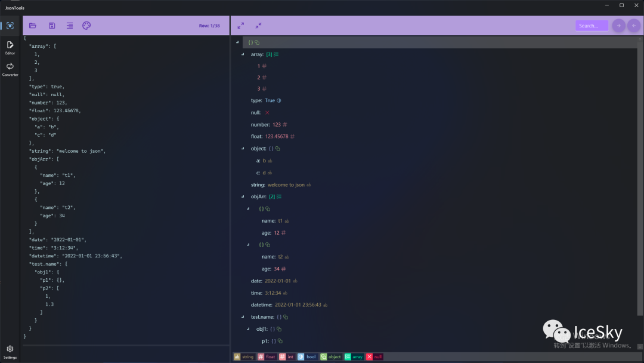Open the Converter page in sidebar

pyautogui.click(x=10, y=69)
